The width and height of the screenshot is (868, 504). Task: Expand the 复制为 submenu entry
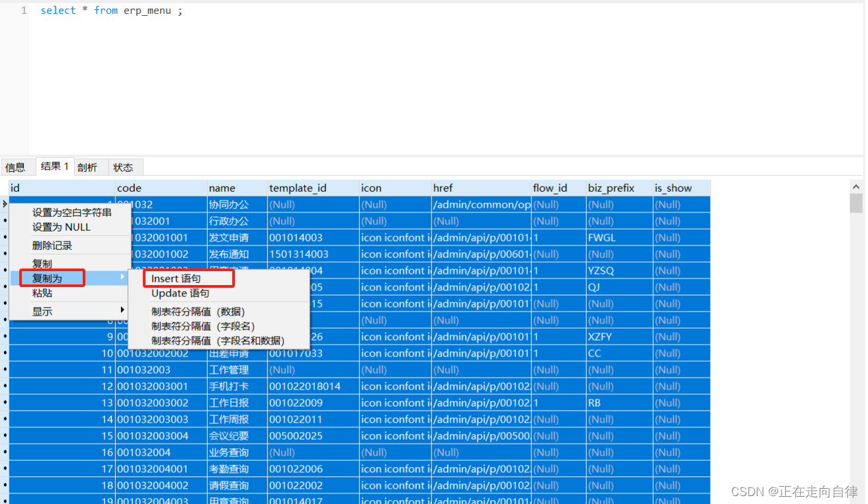pos(48,278)
